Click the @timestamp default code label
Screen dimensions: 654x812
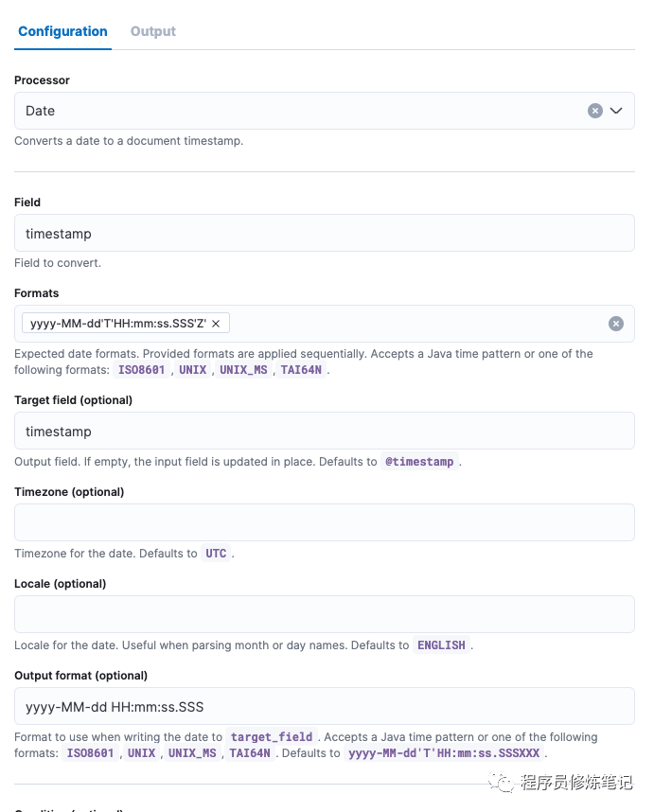click(420, 462)
